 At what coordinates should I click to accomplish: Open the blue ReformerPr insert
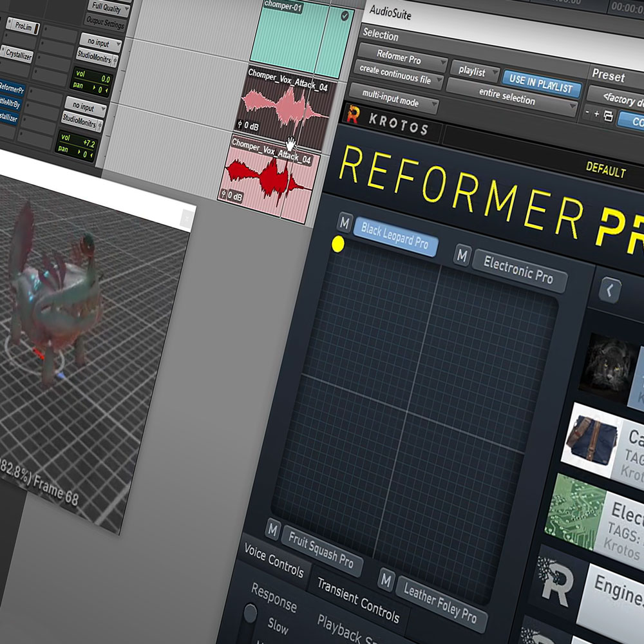pyautogui.click(x=12, y=88)
